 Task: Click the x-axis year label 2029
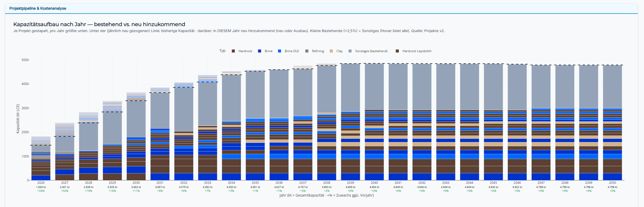pos(112,183)
